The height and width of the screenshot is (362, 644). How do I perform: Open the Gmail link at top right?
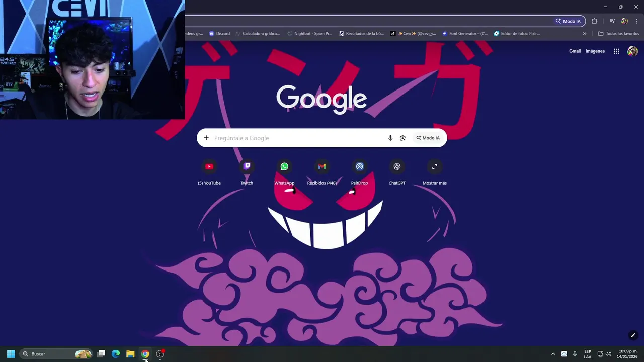click(575, 51)
